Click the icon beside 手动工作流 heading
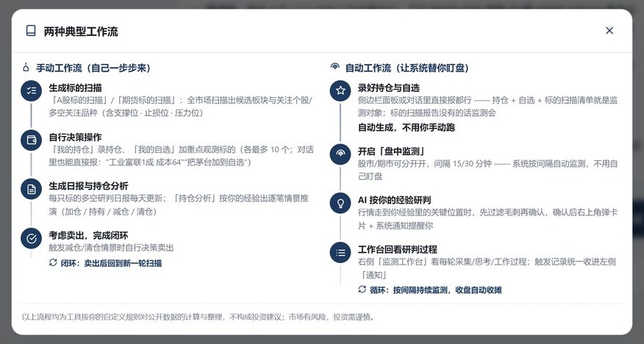This screenshot has width=644, height=344. pyautogui.click(x=26, y=68)
